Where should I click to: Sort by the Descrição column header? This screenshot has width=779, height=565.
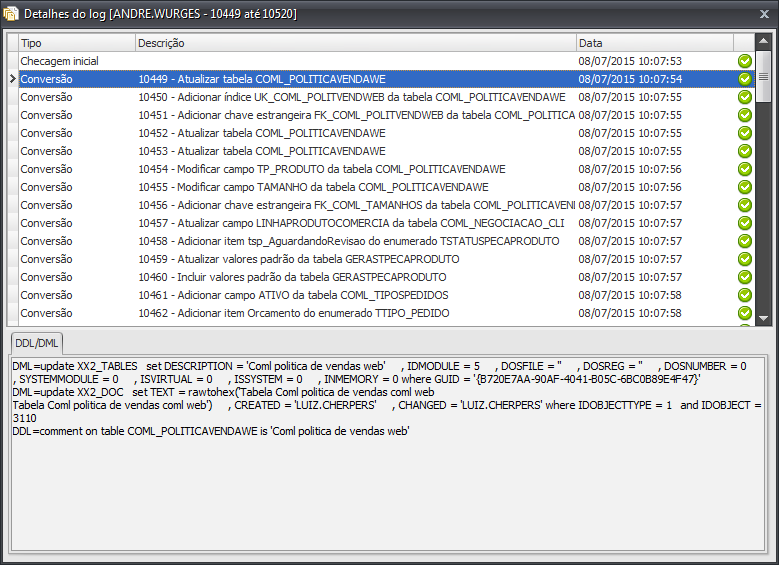[355, 43]
